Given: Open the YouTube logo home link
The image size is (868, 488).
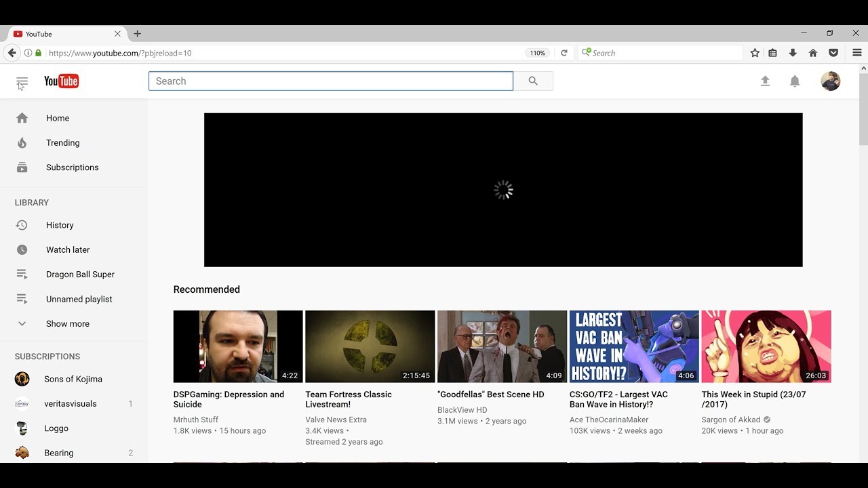Looking at the screenshot, I should (62, 81).
